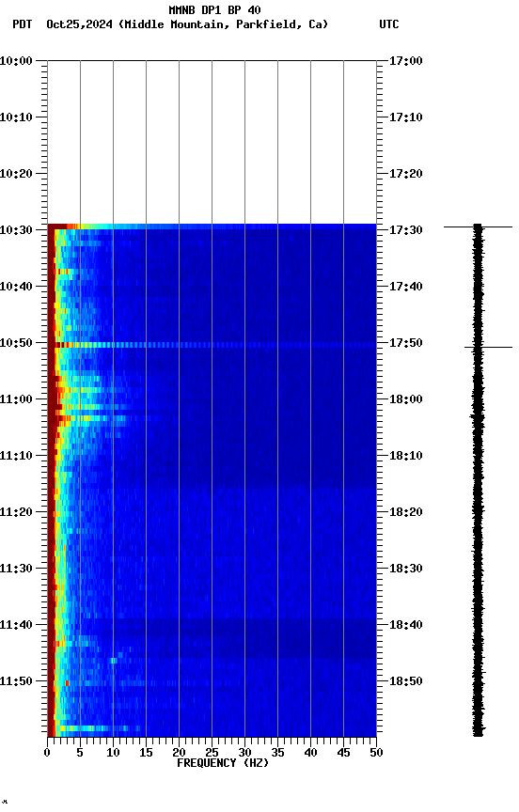Click the '17:50' UTC time label
This screenshot has height=812, width=519.
(x=406, y=343)
